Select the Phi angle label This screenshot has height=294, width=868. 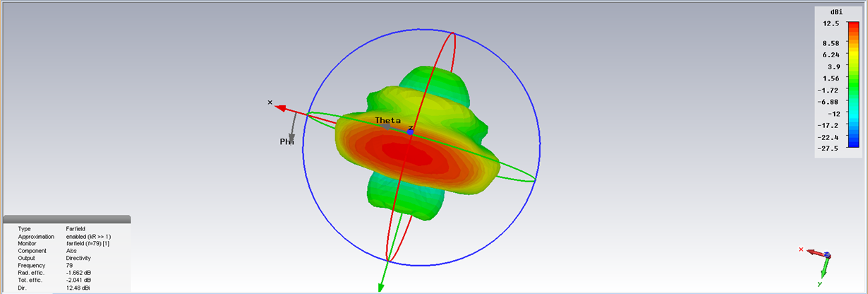click(x=287, y=141)
